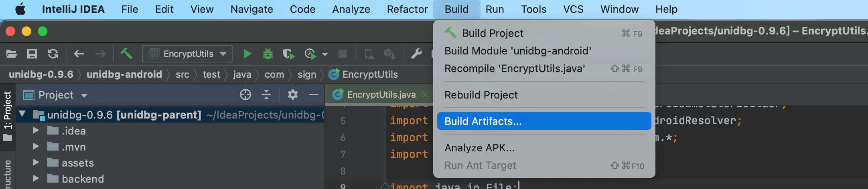Hide the Project panel with minus icon
This screenshot has height=189, width=868.
coord(314,94)
